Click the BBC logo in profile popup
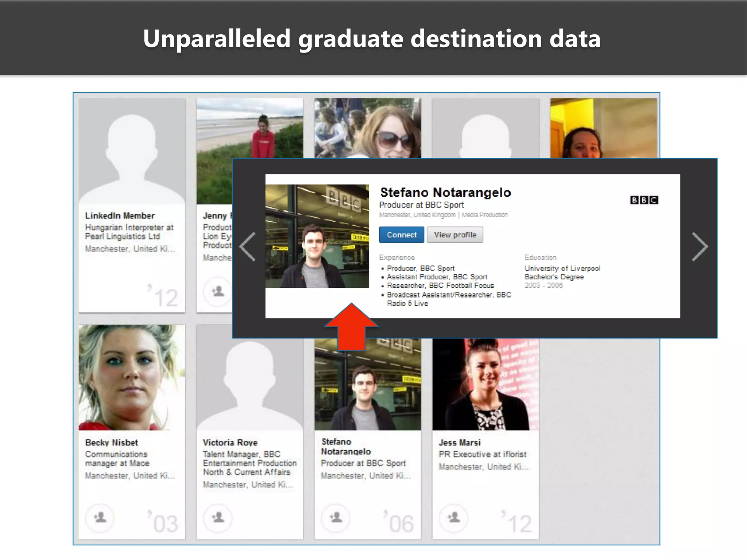This screenshot has height=560, width=747. 644,200
